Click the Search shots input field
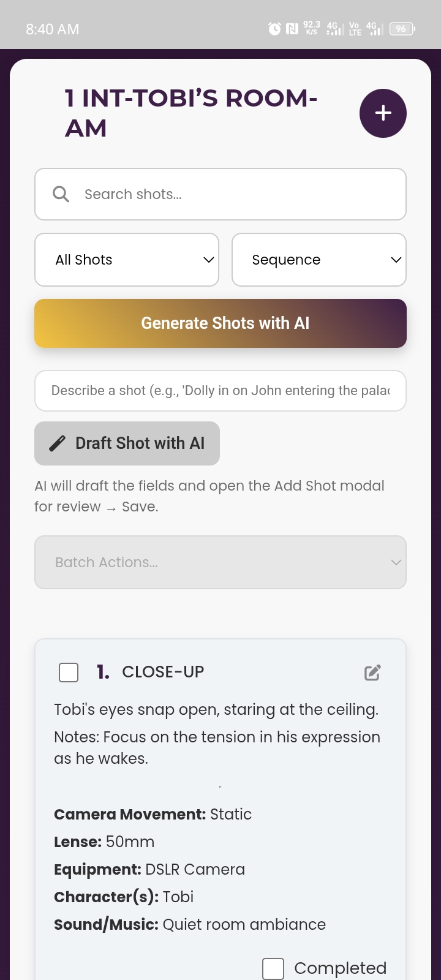This screenshot has height=980, width=441. [221, 194]
